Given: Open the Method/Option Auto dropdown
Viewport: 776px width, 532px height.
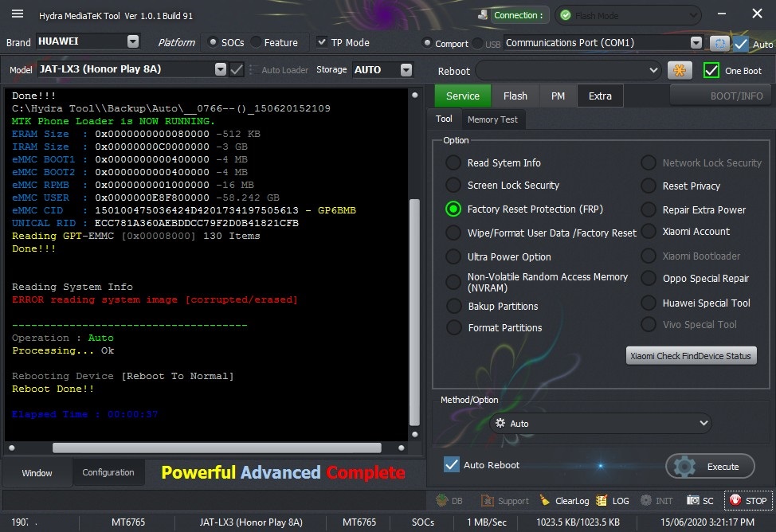Looking at the screenshot, I should (600, 423).
